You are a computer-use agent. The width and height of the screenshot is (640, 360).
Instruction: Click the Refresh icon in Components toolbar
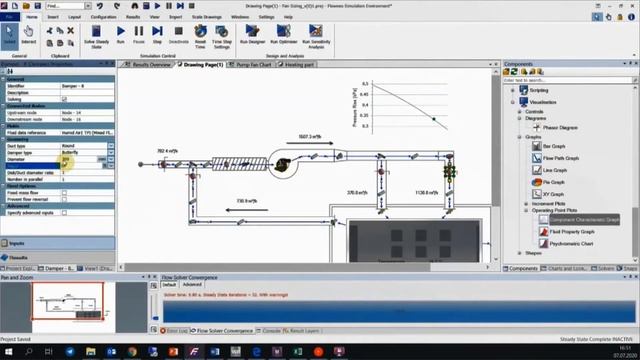[x=514, y=72]
